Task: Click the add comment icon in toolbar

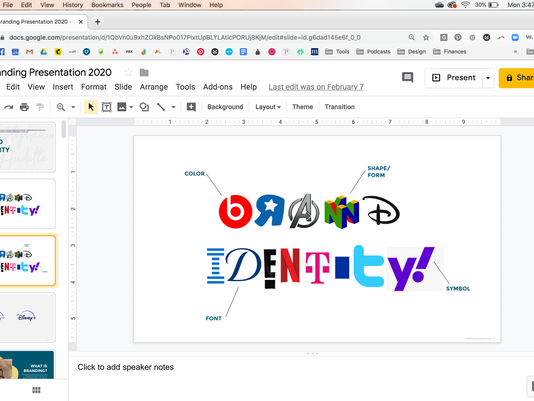Action: click(x=191, y=107)
